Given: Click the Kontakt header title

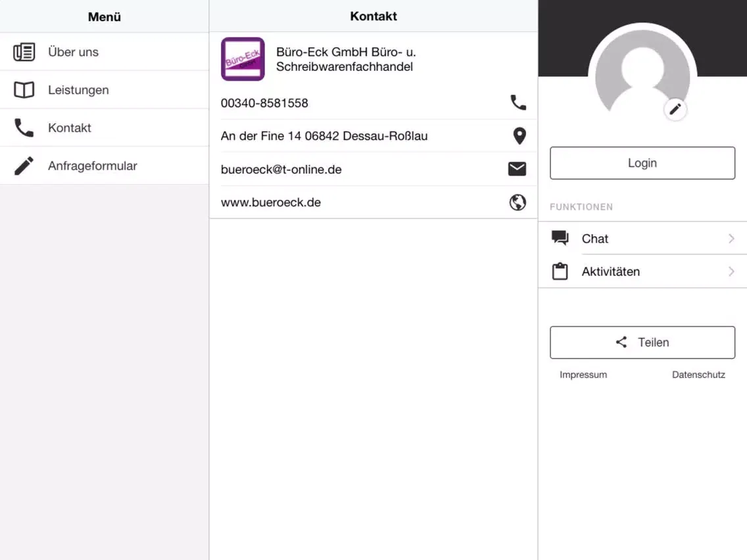Looking at the screenshot, I should point(373,16).
